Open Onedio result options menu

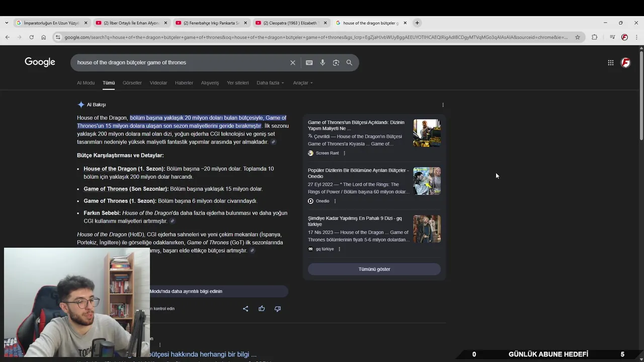point(335,201)
